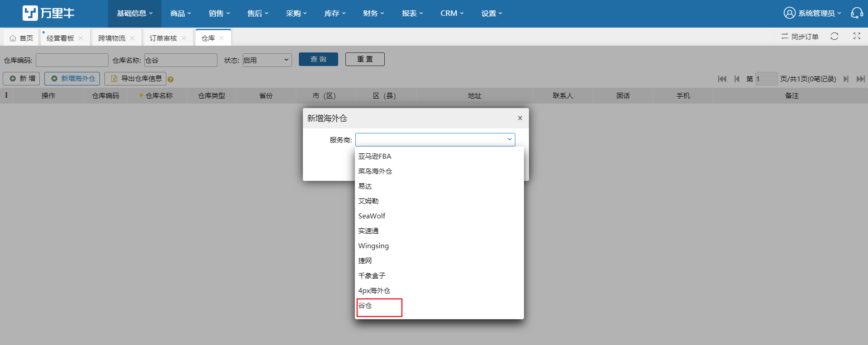Select 艾姆勒 from the list

coord(439,201)
